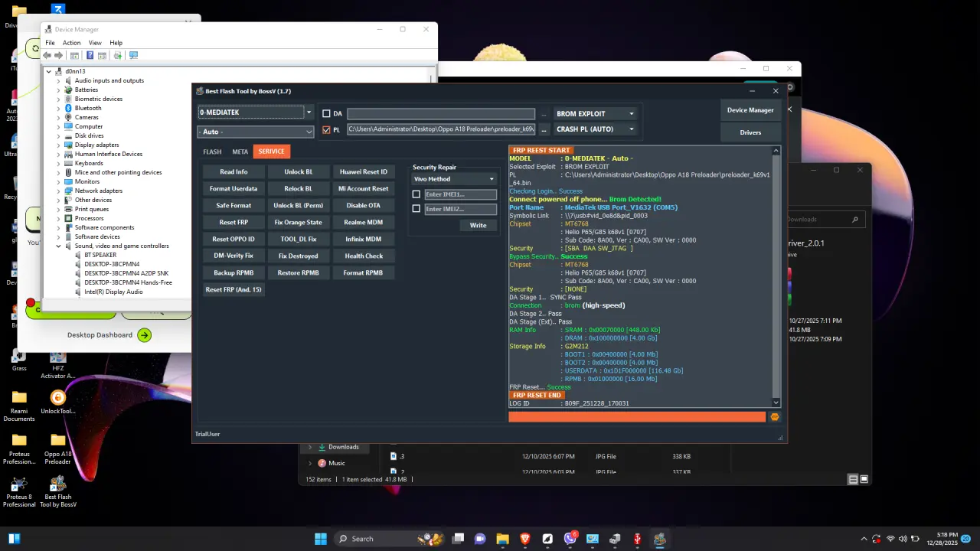The width and height of the screenshot is (980, 551).
Task: Open the CRASH PL (AUTO) dropdown
Action: click(595, 129)
